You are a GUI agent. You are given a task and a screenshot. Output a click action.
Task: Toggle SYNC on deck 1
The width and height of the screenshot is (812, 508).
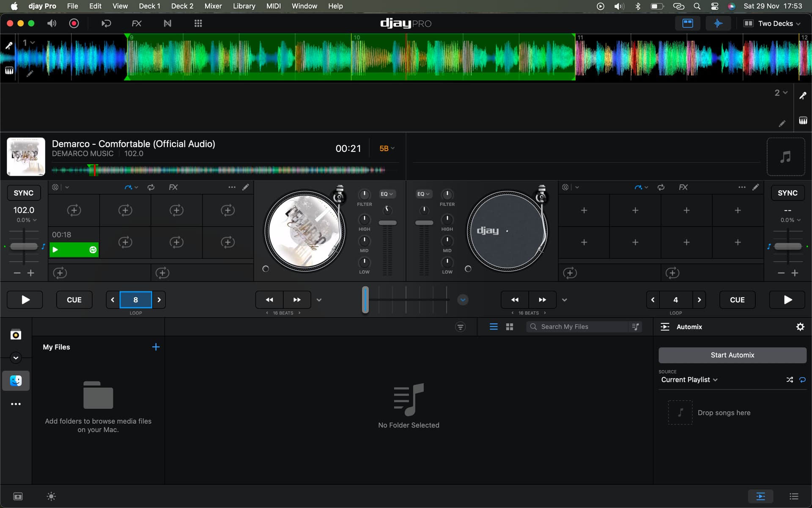pyautogui.click(x=24, y=193)
